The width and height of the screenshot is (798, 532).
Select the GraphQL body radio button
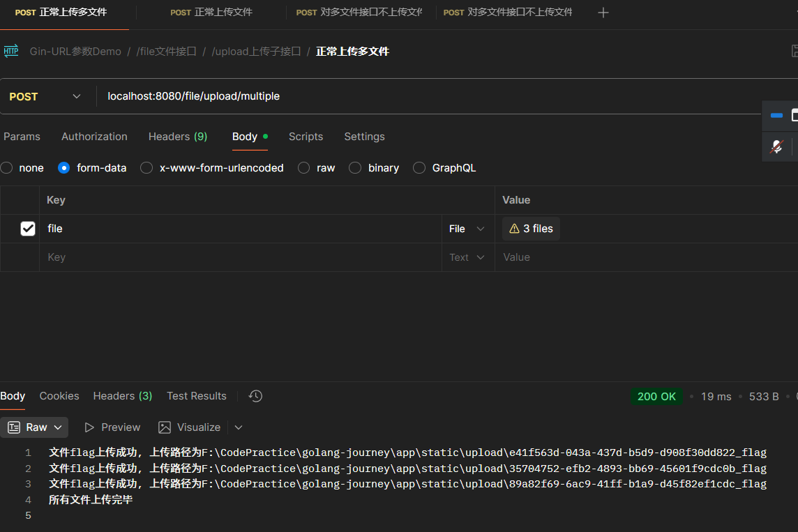pos(419,168)
